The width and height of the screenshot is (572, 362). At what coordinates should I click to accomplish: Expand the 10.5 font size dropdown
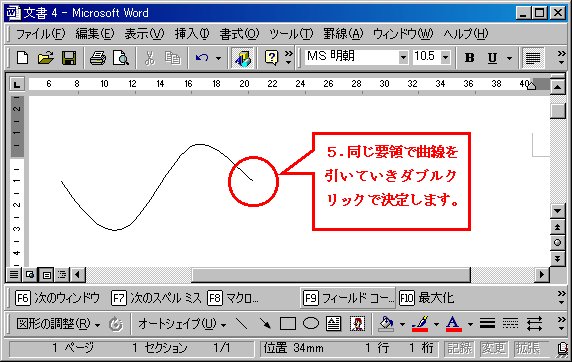(445, 58)
